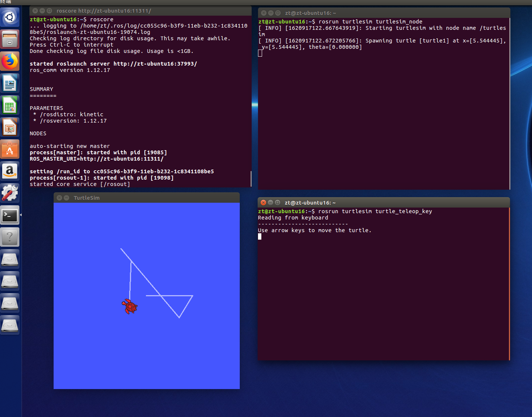The width and height of the screenshot is (532, 417).
Task: Click 'Done checking log file disk usage' line
Action: pyautogui.click(x=112, y=51)
